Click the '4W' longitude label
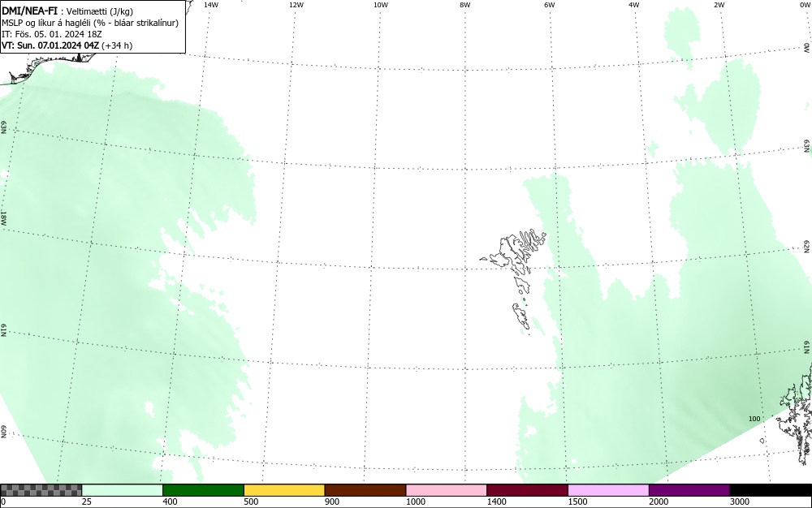 pos(634,5)
